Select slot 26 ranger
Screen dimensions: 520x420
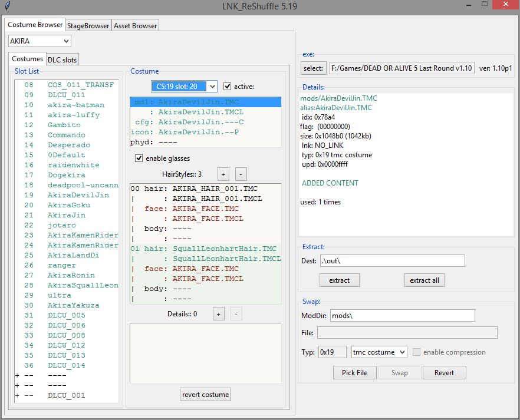coord(66,265)
